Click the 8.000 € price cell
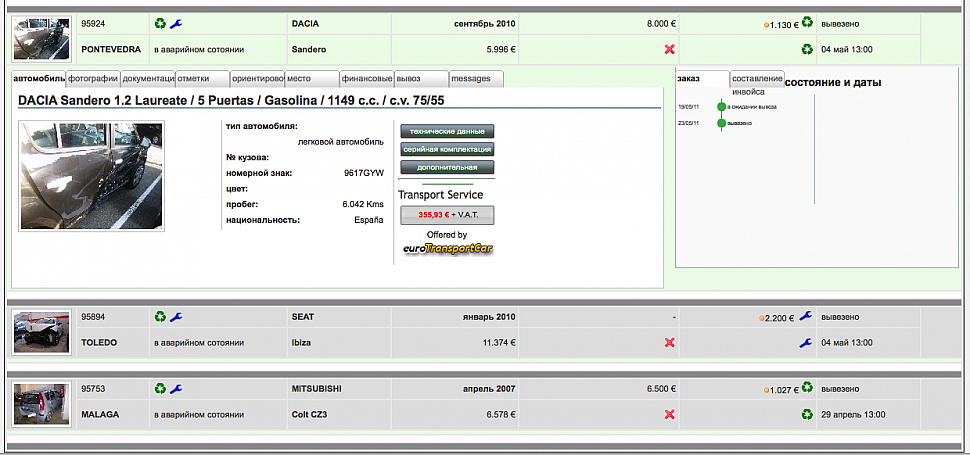Viewport: 970px width, 455px height. point(599,24)
